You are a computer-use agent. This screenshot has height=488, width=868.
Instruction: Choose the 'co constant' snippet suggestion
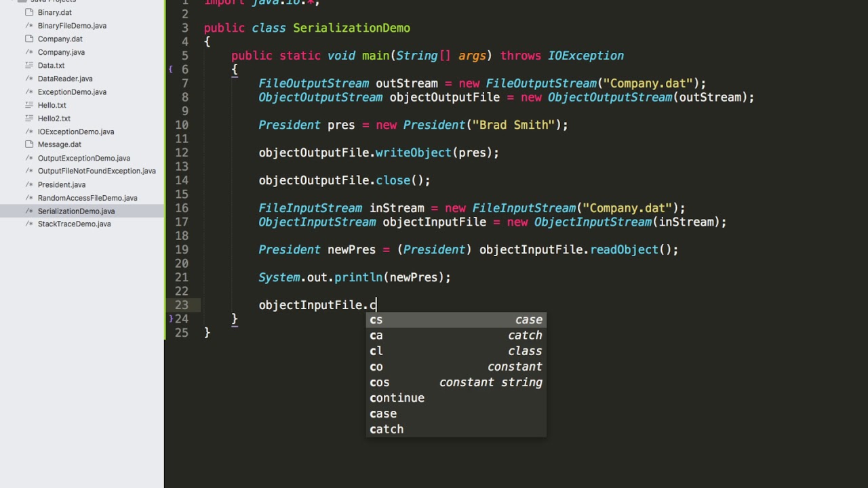pyautogui.click(x=456, y=367)
